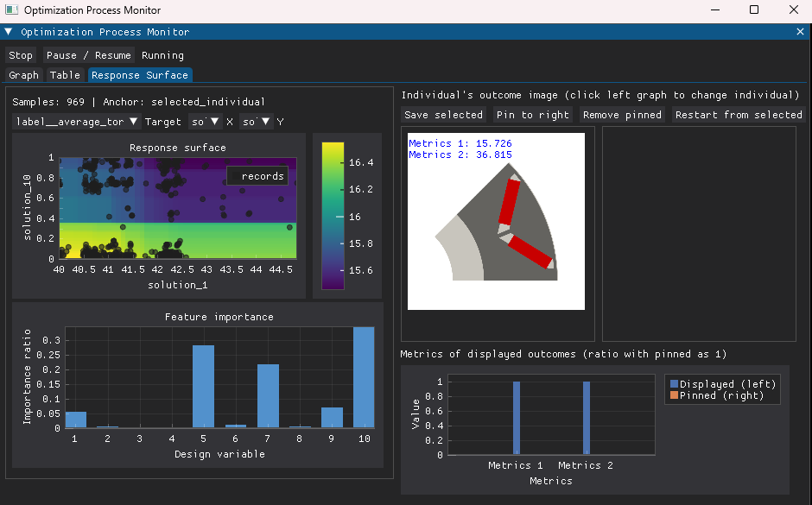Toggle the Pinned (right) legend entry
This screenshot has width=812, height=505.
pos(717,395)
